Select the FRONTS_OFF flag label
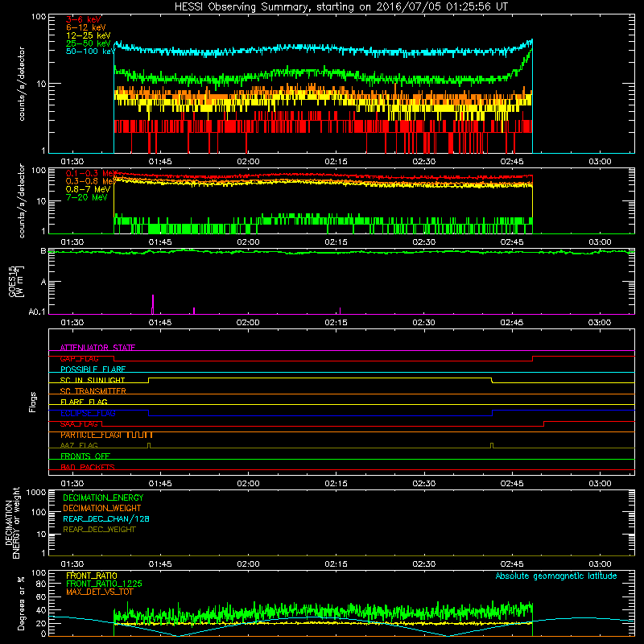Image resolution: width=644 pixels, height=644 pixels. (x=85, y=456)
